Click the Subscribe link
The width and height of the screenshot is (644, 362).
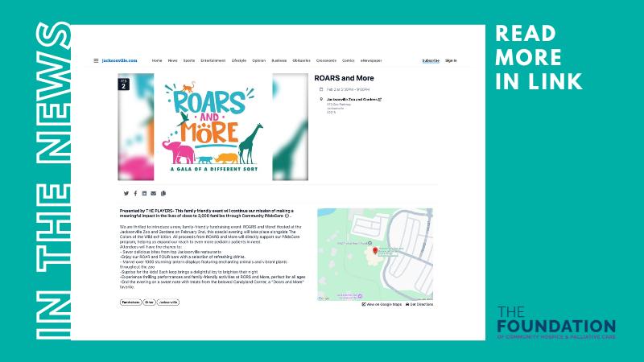click(x=431, y=61)
